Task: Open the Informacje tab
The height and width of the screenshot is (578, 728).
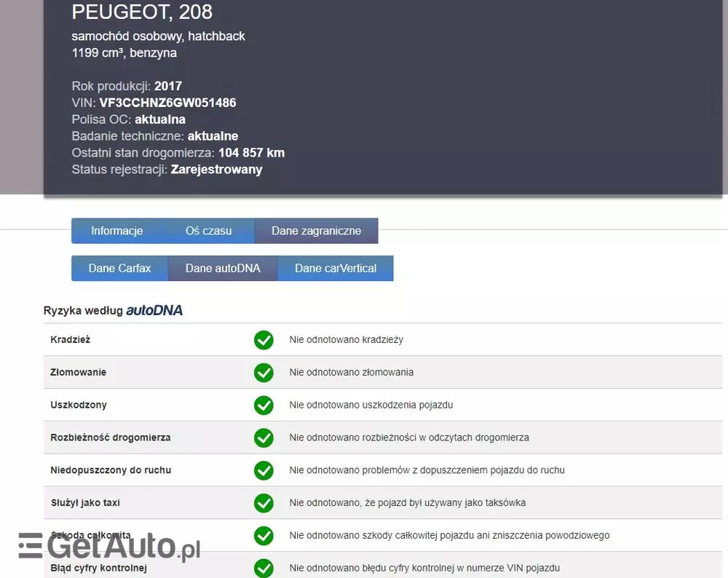Action: pyautogui.click(x=116, y=231)
